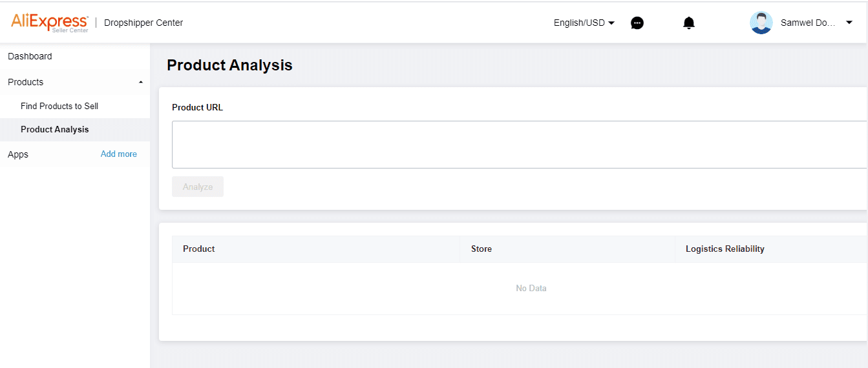868x368 pixels.
Task: Click the Product column header
Action: (x=199, y=249)
